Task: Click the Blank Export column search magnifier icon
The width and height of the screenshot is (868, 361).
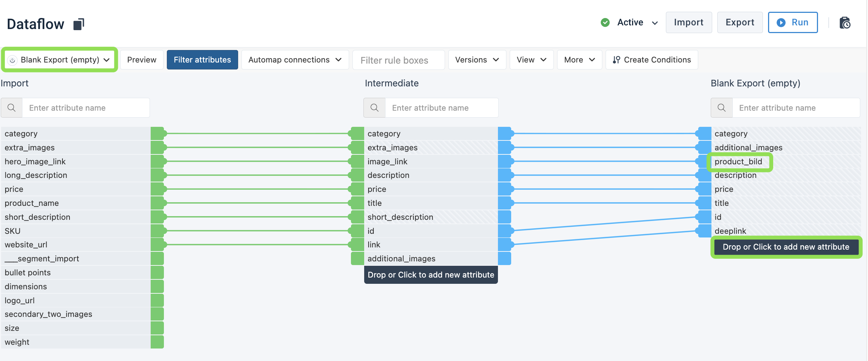Action: pyautogui.click(x=722, y=108)
